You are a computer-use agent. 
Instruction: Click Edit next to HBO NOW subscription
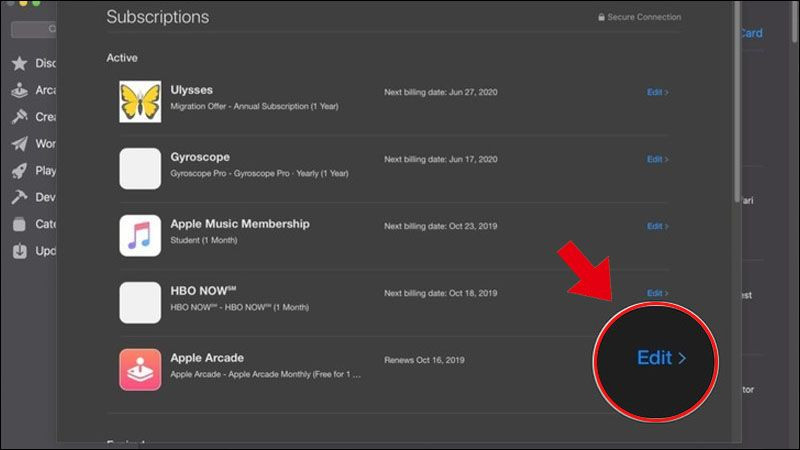click(x=657, y=293)
